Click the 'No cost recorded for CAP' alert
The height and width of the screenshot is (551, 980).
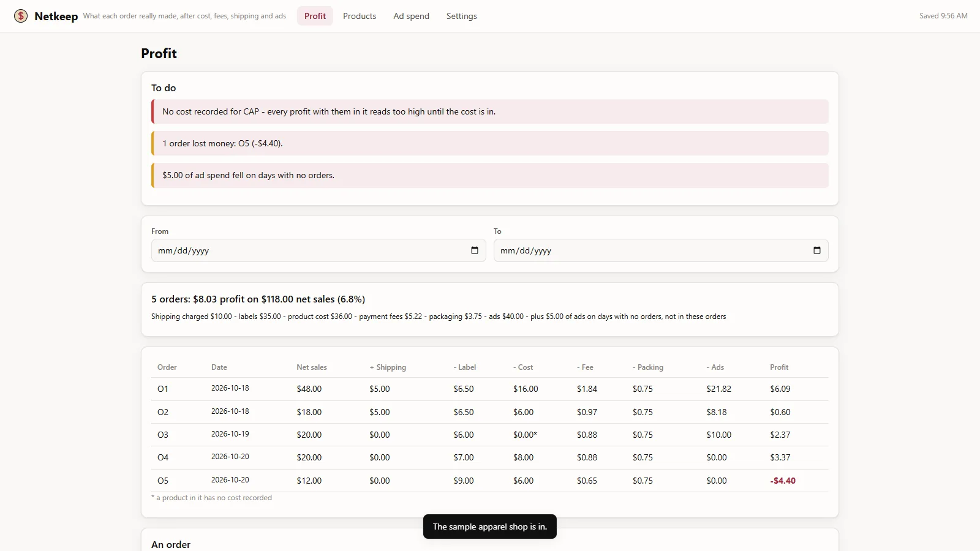coord(490,111)
